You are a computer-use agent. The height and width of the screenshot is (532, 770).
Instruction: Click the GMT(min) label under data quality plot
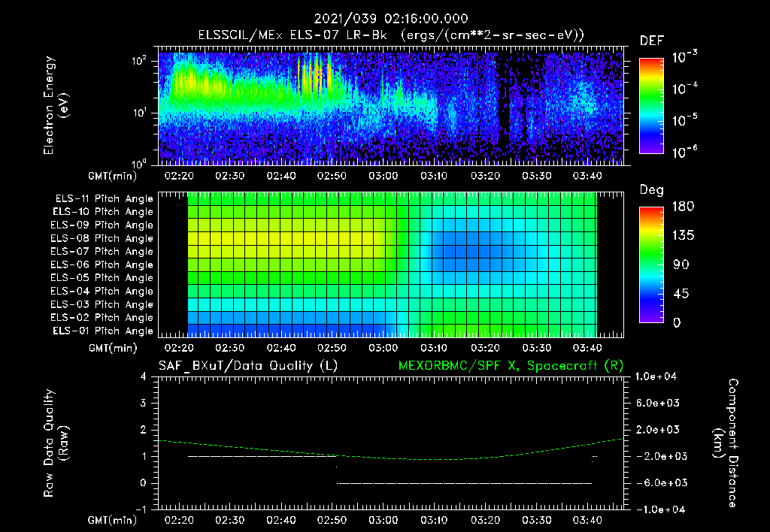pos(113,520)
